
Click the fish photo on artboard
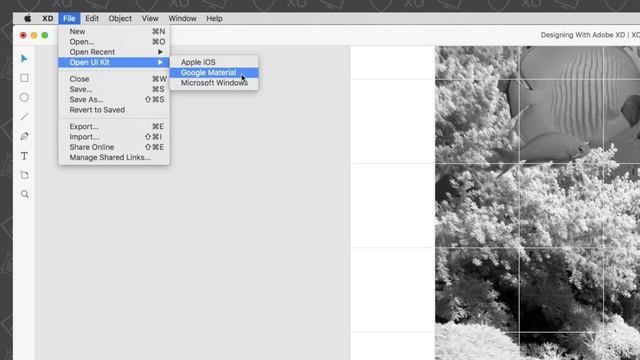(x=537, y=203)
